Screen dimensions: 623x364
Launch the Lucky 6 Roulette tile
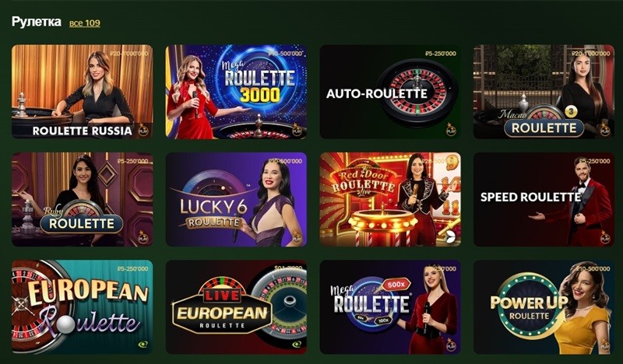[x=236, y=199]
